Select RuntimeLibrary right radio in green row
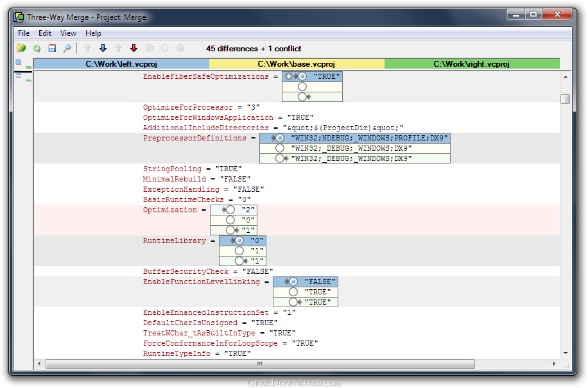The height and width of the screenshot is (388, 588). pos(239,260)
